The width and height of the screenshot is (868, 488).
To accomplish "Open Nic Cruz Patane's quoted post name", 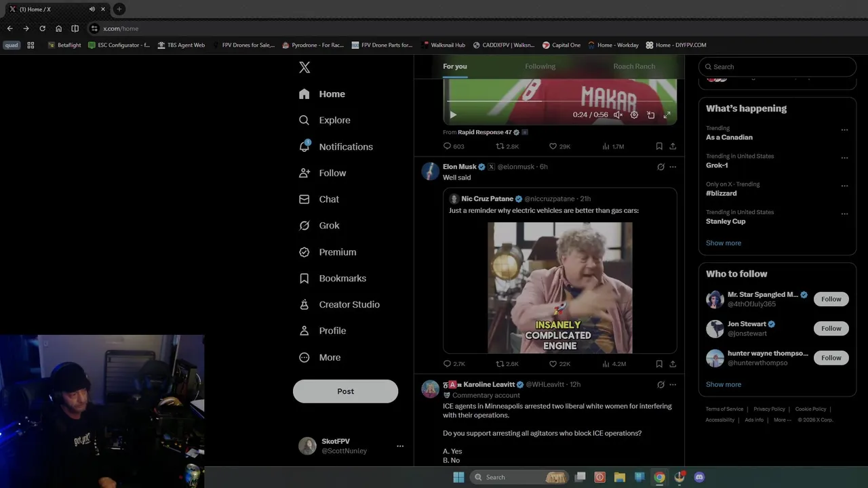I will (x=487, y=199).
